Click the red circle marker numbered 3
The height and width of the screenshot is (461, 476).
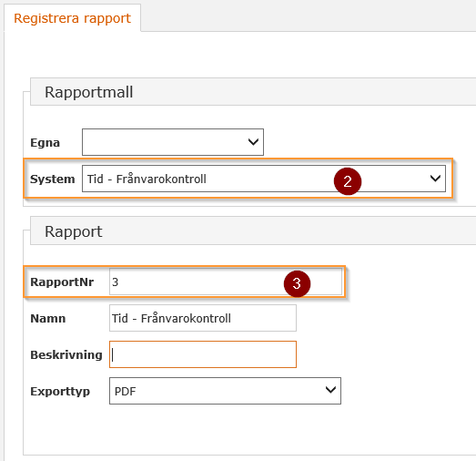click(297, 284)
